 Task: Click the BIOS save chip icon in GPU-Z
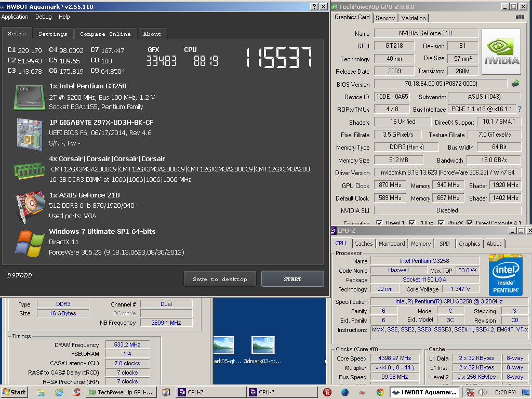515,84
